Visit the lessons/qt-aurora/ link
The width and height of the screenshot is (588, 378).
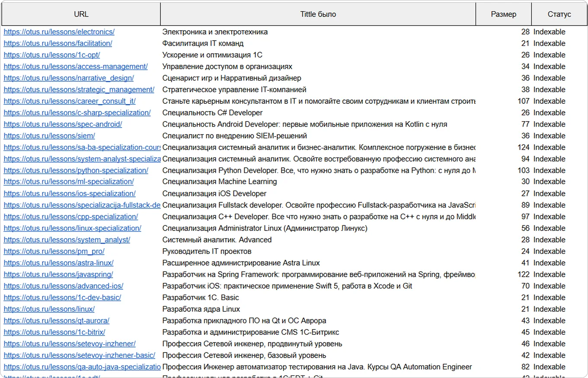(57, 321)
